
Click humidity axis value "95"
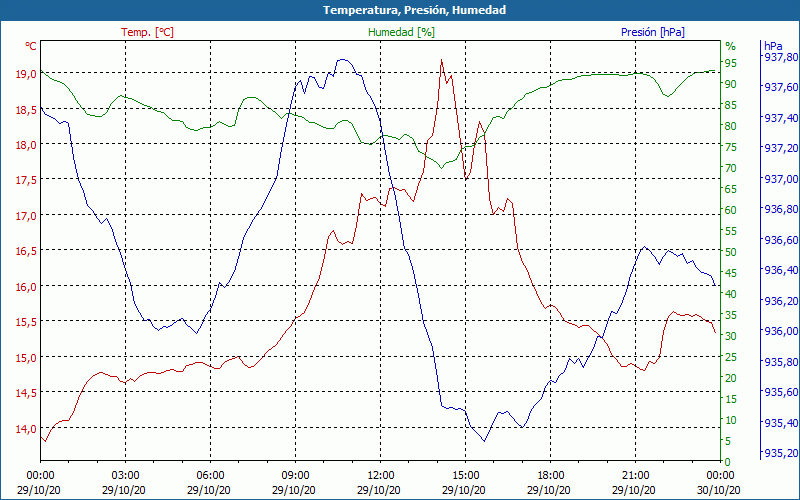point(731,63)
